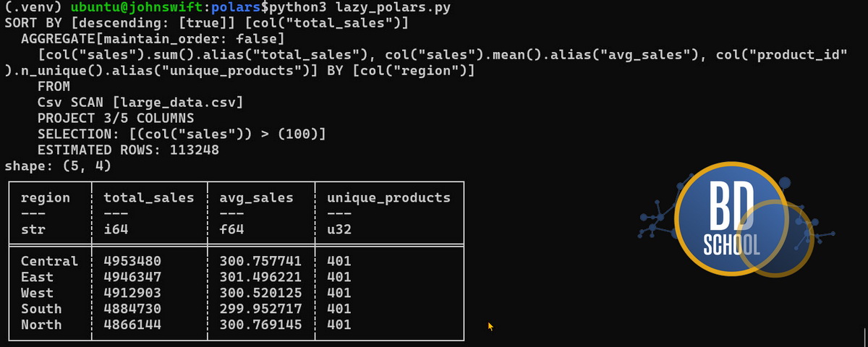
Task: Click the SORT BY keyword in query plan
Action: pyautogui.click(x=33, y=22)
